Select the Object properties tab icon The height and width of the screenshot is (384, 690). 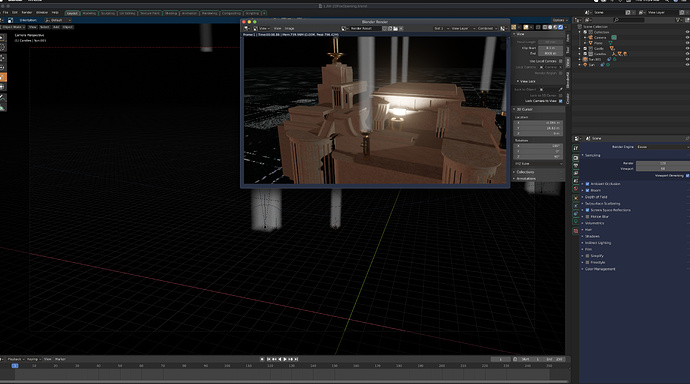point(576,198)
